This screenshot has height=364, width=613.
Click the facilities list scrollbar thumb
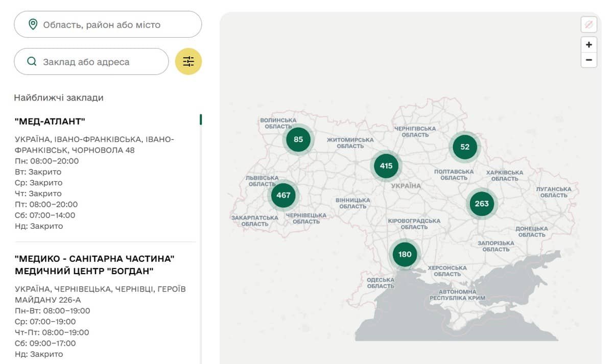click(201, 119)
